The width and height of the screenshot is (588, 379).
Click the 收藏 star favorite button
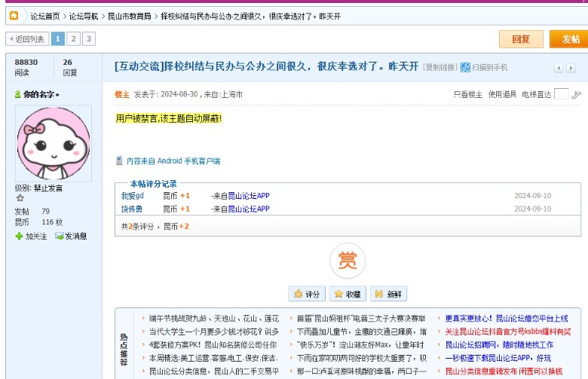click(x=348, y=294)
